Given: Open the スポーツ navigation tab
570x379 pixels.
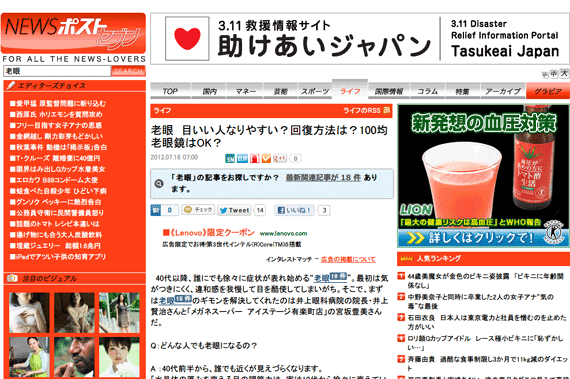Looking at the screenshot, I should [315, 91].
